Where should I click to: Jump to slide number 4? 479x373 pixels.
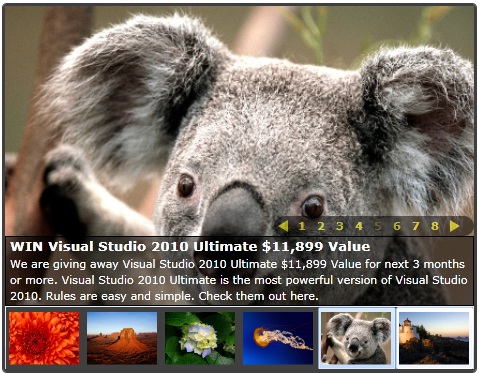359,226
